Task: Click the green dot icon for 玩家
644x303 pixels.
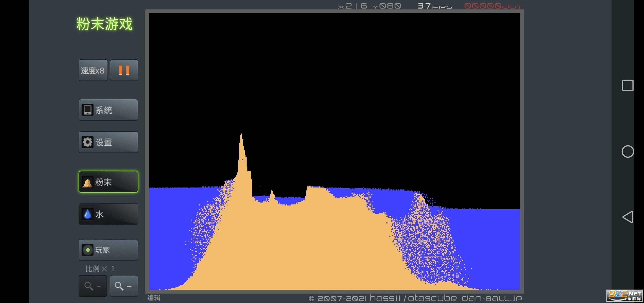Action: click(87, 250)
